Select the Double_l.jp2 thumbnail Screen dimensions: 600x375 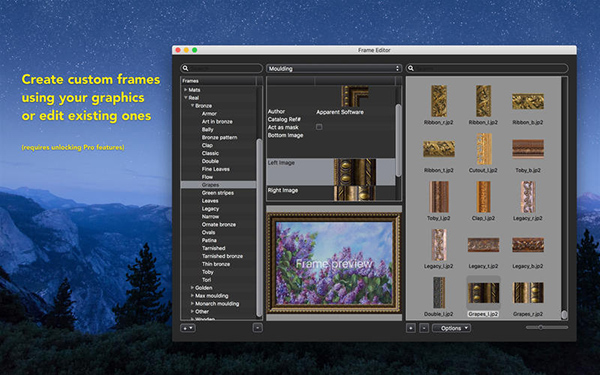(439, 293)
